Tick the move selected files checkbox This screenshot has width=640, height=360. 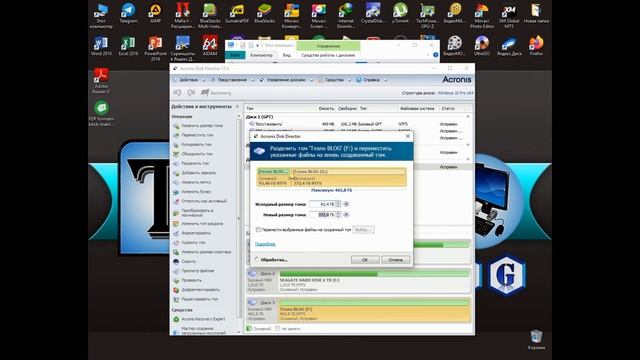pos(258,230)
